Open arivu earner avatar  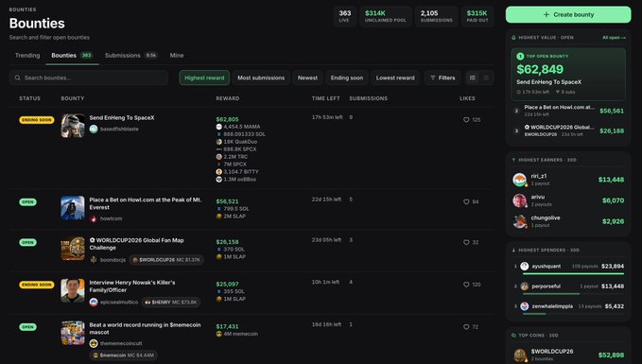click(x=520, y=200)
